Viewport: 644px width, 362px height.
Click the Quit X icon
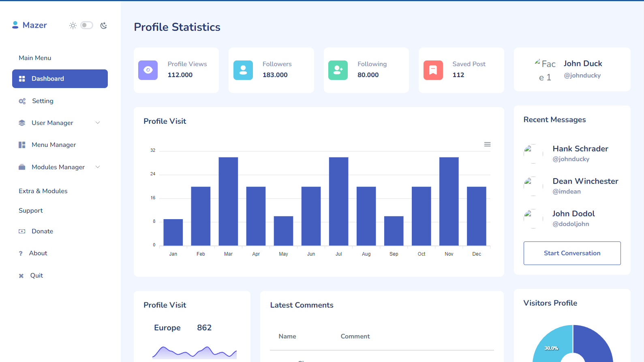21,276
